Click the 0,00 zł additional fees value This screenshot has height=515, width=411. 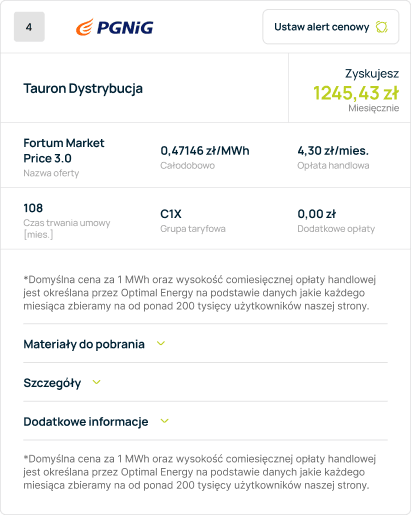[317, 214]
